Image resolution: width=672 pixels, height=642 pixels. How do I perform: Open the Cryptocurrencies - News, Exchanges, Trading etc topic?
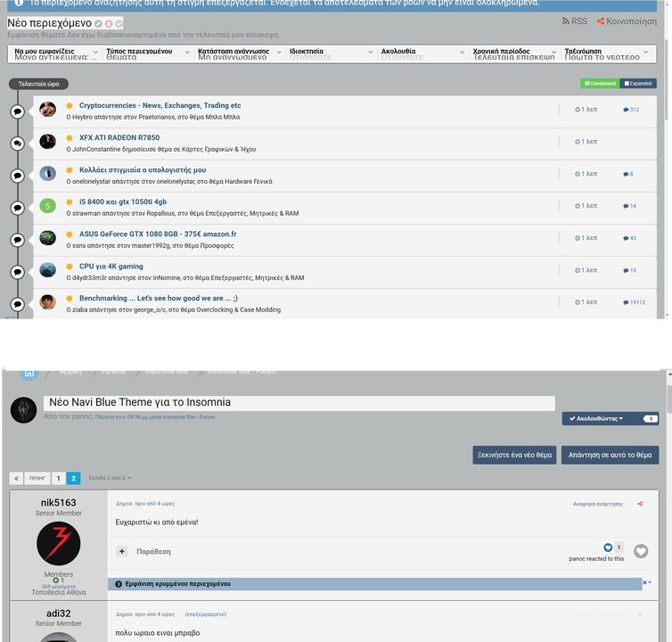pos(160,105)
